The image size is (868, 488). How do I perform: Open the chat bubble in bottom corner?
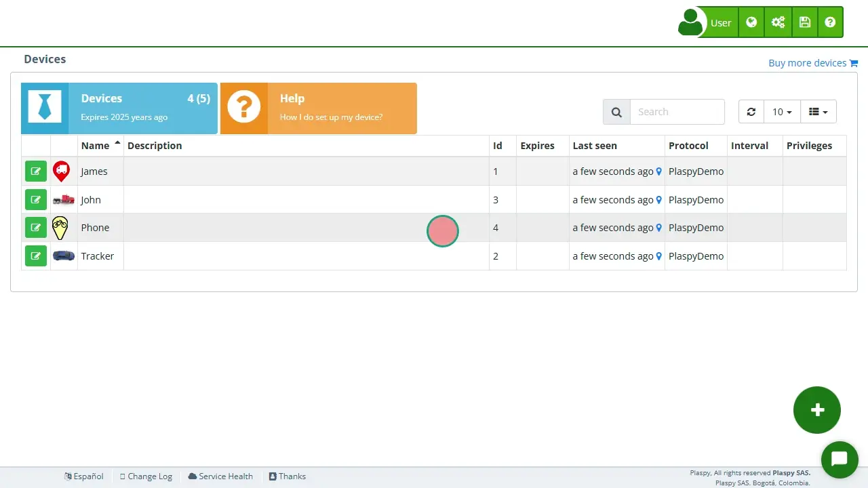[x=840, y=460]
